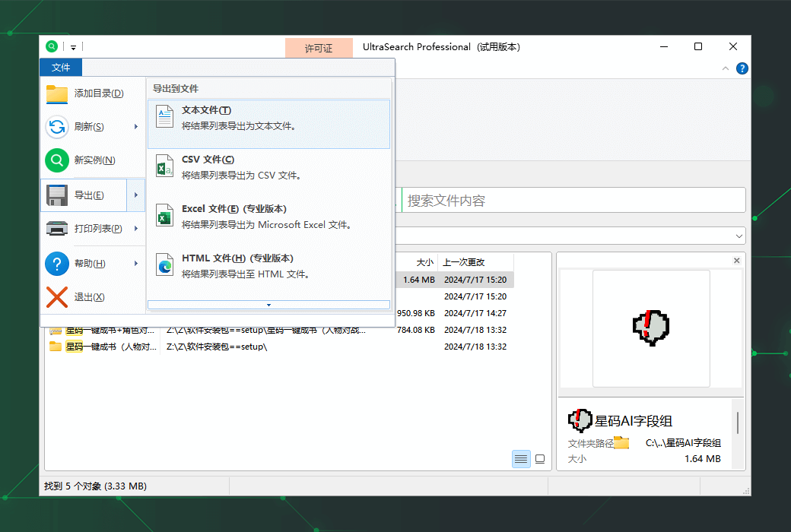The width and height of the screenshot is (791, 532).
Task: Choose 刷新(S) in the file menu
Action: pos(93,127)
